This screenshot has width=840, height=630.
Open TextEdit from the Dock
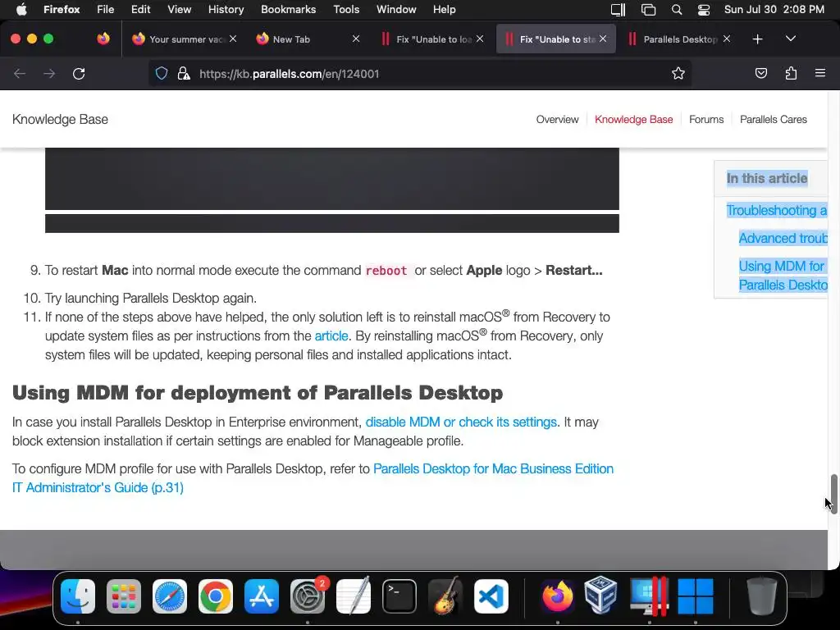[x=354, y=596]
